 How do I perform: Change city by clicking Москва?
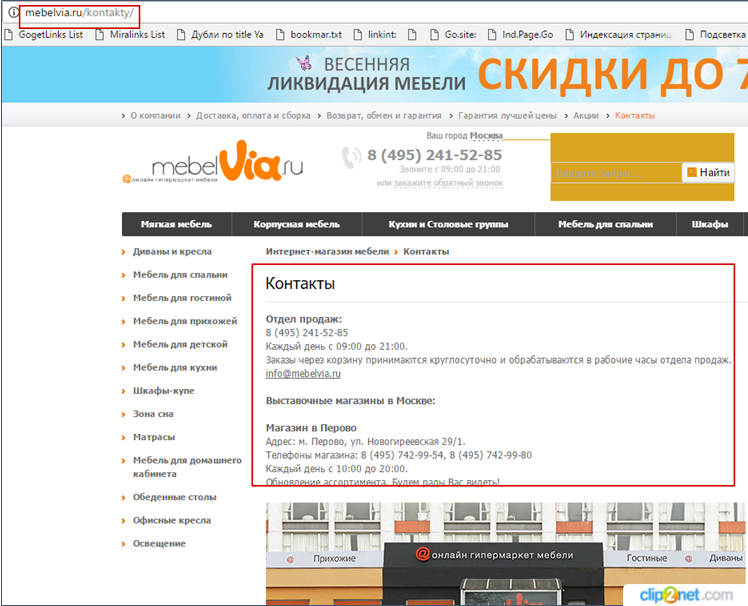[486, 136]
